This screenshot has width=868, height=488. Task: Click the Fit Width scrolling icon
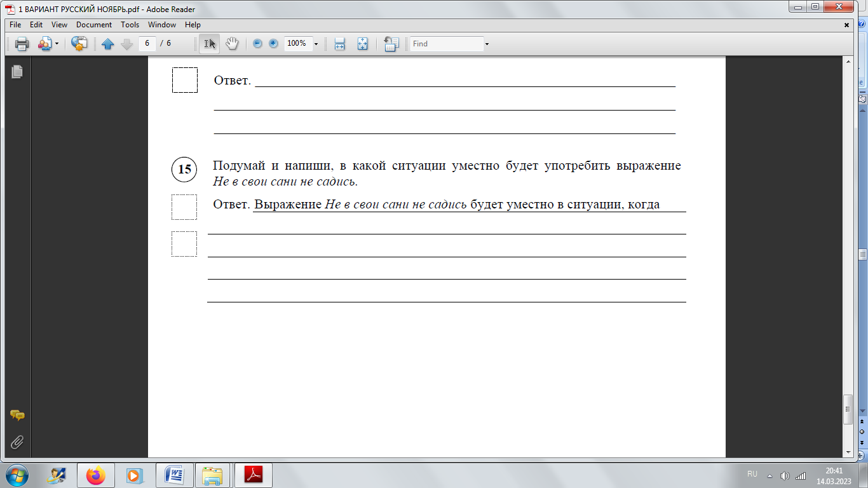tap(339, 44)
